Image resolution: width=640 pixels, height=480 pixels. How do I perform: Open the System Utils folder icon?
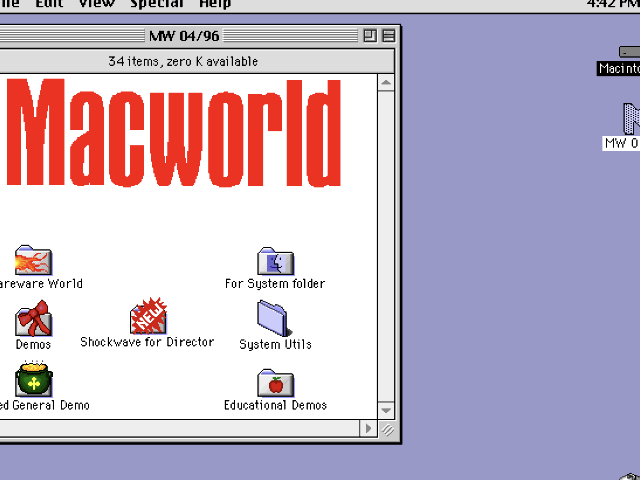pos(274,318)
